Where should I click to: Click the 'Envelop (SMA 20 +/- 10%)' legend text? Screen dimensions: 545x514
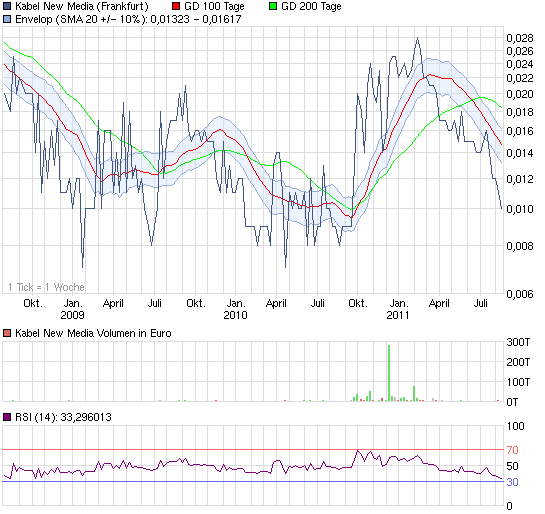(81, 19)
